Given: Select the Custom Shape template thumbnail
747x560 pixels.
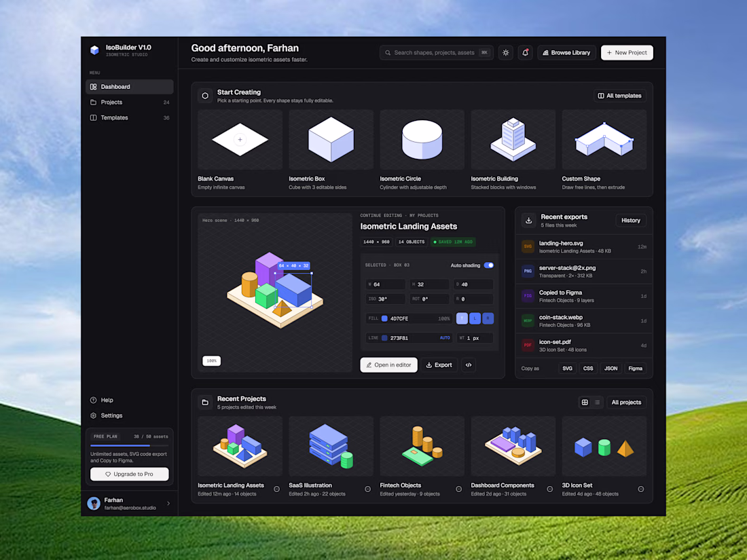Looking at the screenshot, I should click(604, 140).
